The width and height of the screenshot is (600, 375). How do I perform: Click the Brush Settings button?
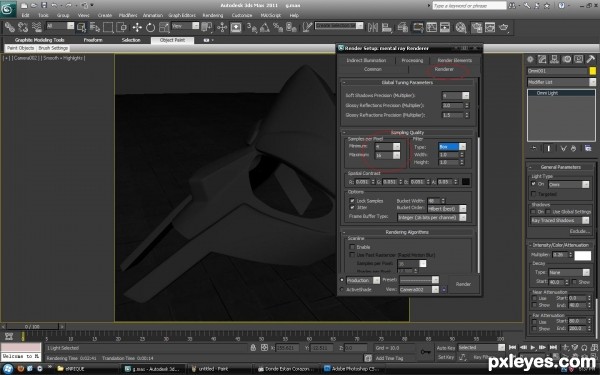53,48
